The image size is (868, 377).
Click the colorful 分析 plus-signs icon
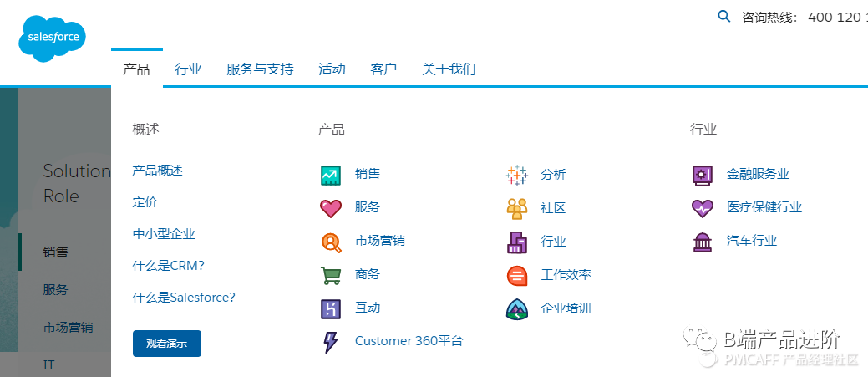(516, 175)
